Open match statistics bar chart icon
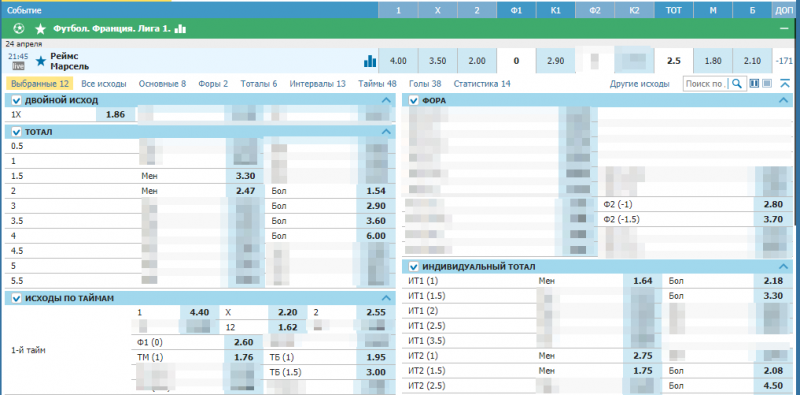 (369, 61)
